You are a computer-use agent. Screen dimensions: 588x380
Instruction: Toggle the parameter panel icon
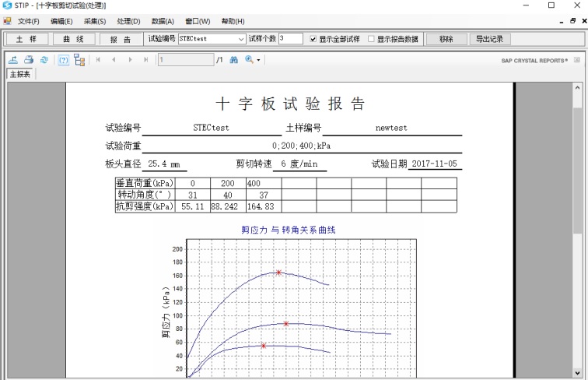(64, 59)
